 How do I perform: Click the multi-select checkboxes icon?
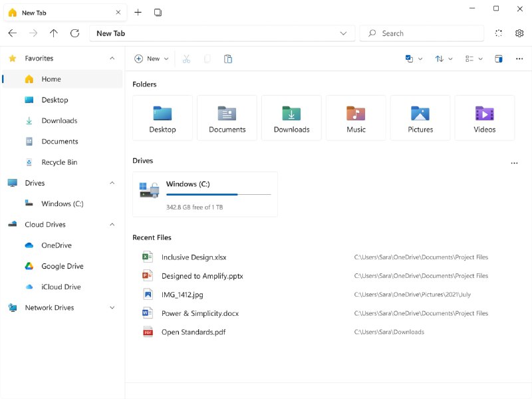[408, 59]
